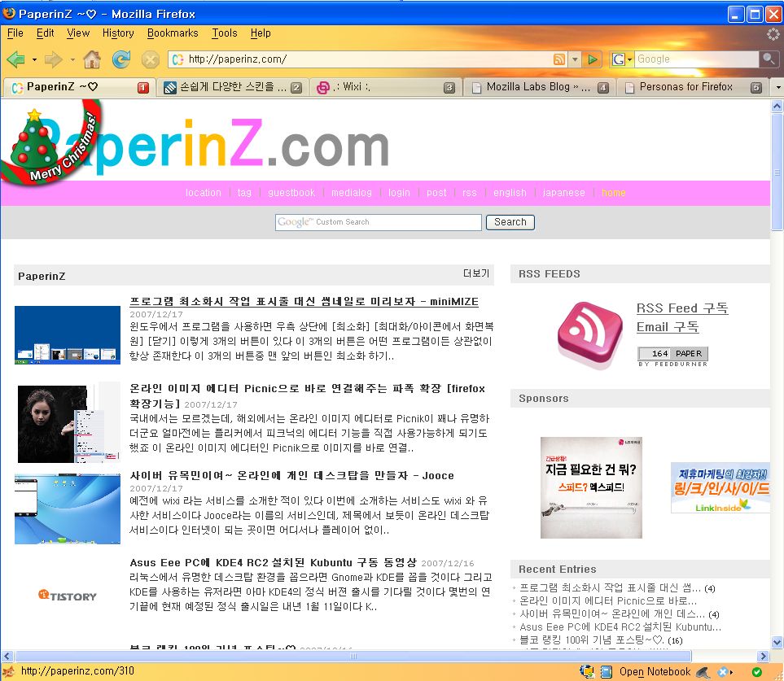Screen dimensions: 784x681
Task: Click the RSS feed icon in address bar
Action: [x=559, y=59]
